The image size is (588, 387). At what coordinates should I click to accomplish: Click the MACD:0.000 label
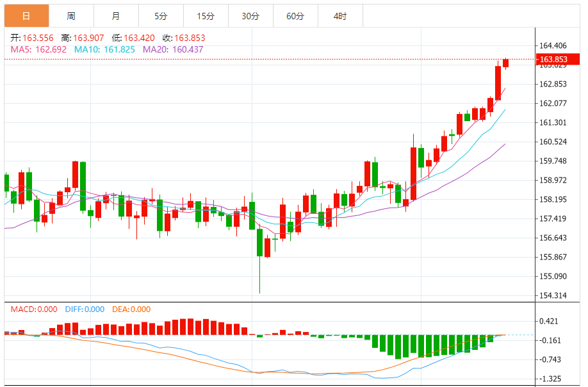coord(34,309)
